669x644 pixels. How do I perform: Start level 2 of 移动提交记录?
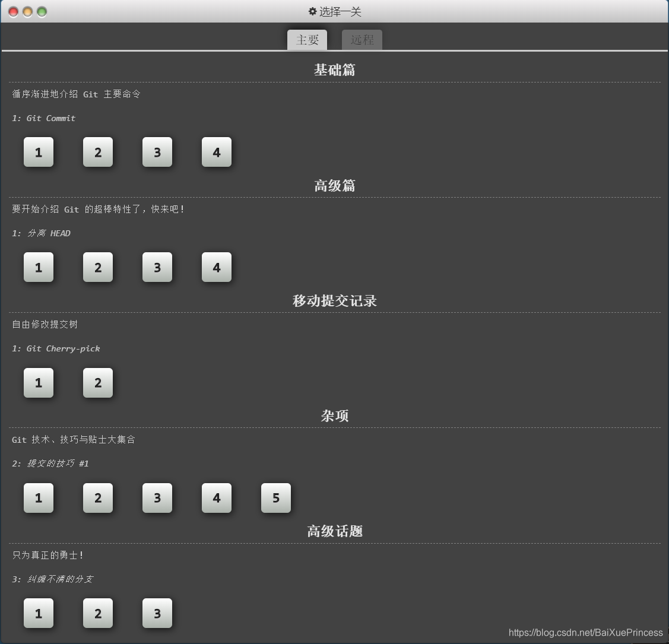[x=98, y=383]
